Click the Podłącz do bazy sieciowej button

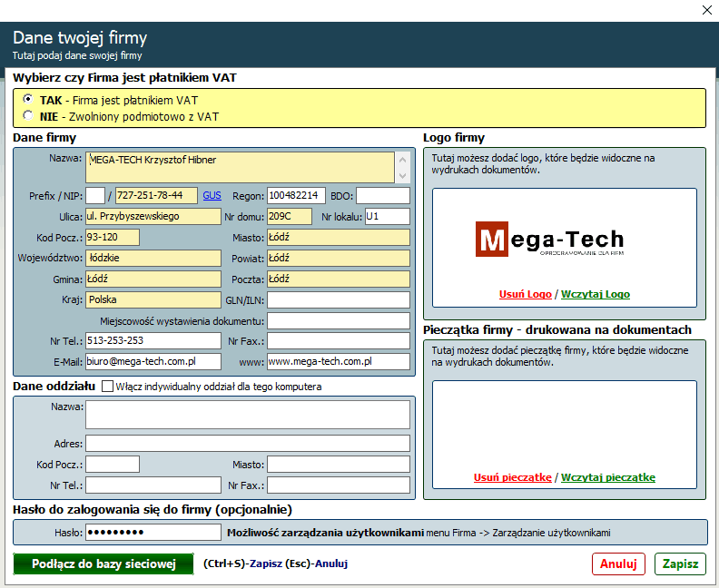point(103,563)
